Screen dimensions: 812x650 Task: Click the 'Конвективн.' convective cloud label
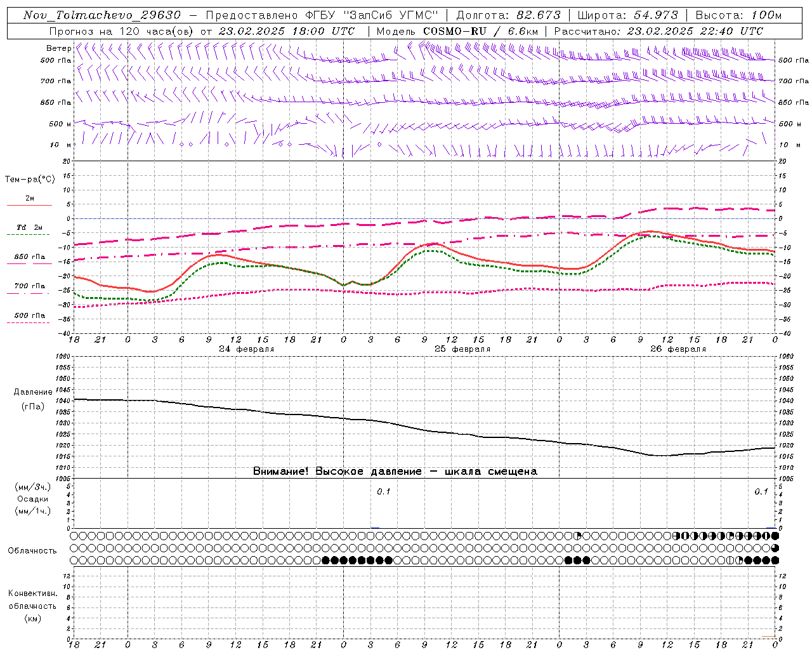(x=32, y=594)
